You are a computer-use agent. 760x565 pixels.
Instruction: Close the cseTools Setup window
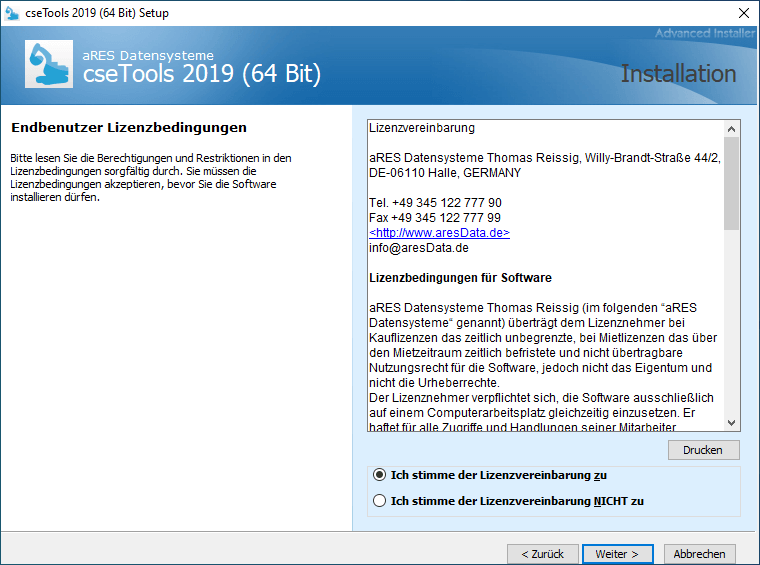(743, 13)
